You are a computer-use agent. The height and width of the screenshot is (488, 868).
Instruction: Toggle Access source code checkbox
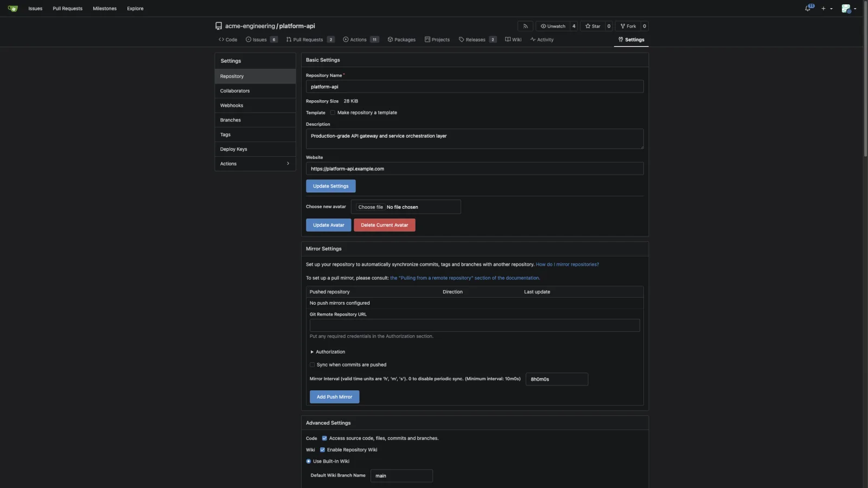[x=324, y=438]
